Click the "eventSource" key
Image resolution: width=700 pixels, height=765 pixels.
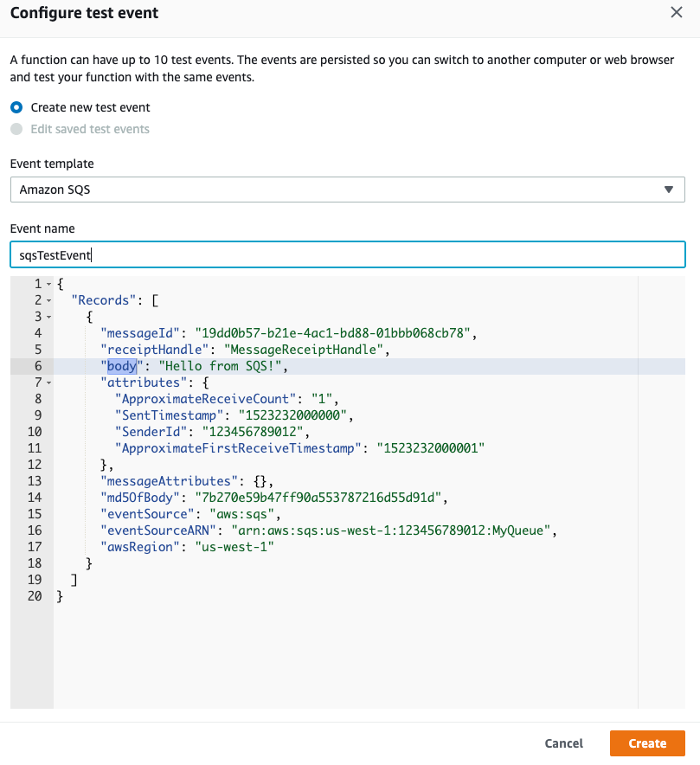pyautogui.click(x=147, y=514)
